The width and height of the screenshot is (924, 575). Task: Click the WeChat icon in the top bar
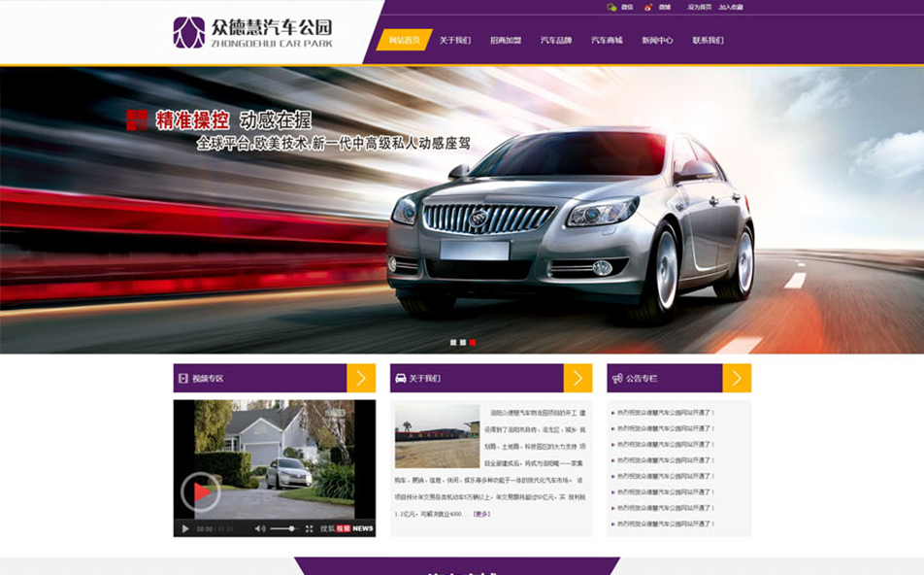click(612, 7)
